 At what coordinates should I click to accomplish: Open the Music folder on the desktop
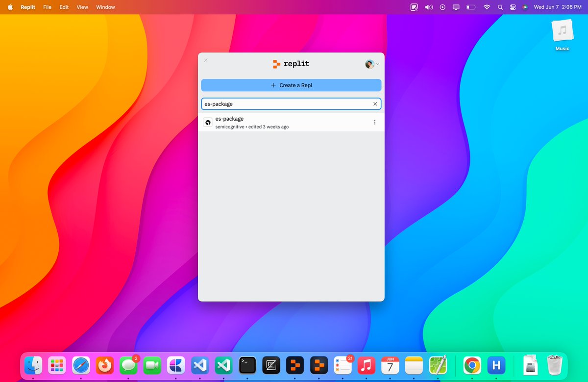point(563,35)
